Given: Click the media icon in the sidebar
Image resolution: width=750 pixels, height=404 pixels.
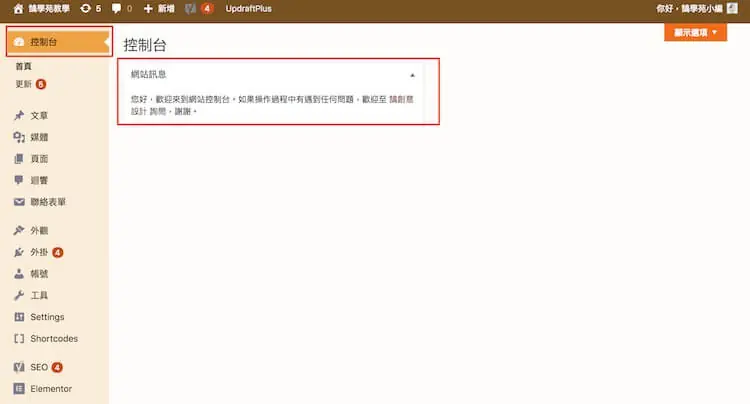Looking at the screenshot, I should 19,137.
